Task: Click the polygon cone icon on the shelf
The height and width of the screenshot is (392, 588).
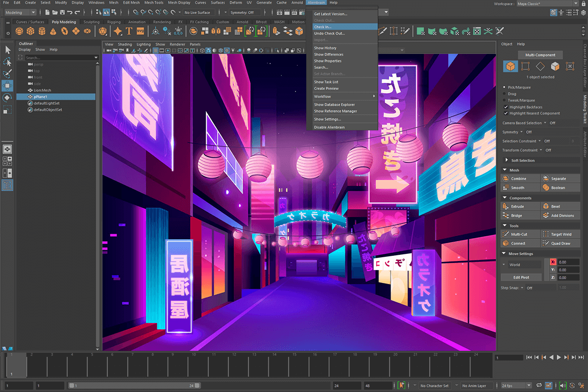Action: [x=54, y=31]
